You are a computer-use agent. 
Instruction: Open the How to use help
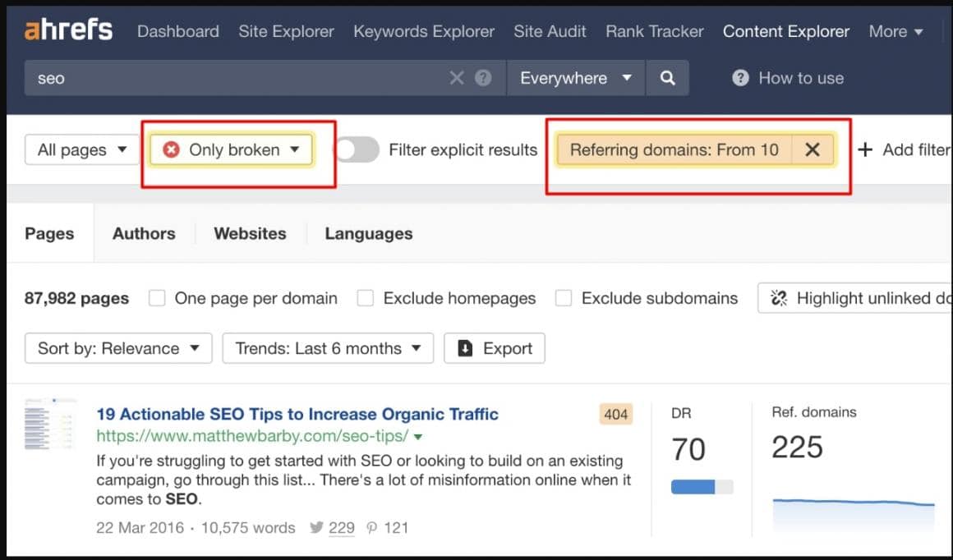[788, 78]
